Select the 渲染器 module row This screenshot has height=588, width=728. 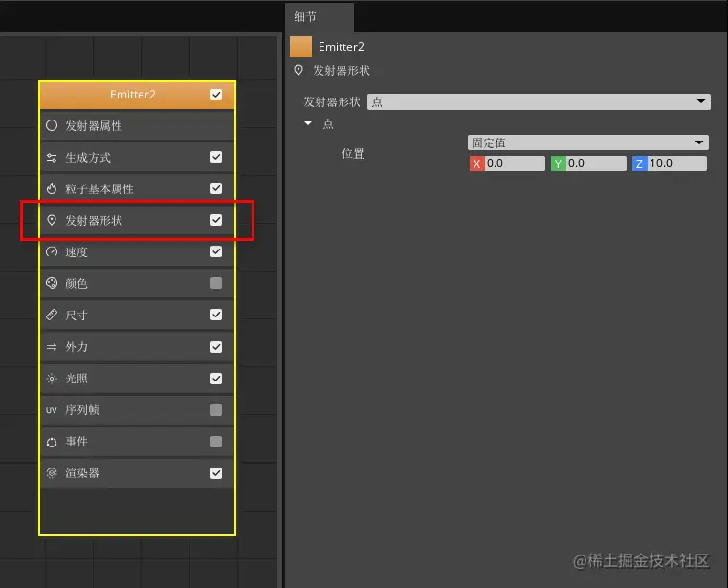click(137, 473)
